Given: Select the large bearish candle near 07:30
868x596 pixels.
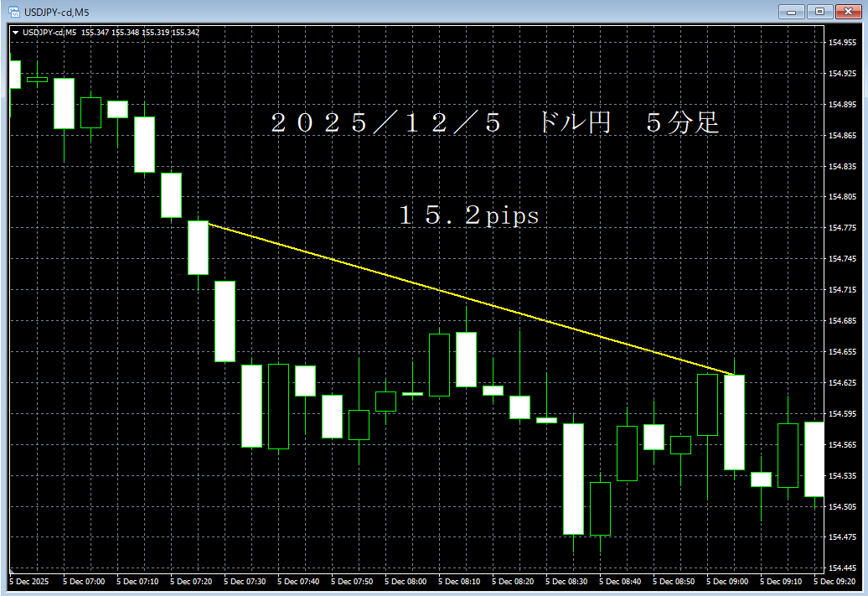Looking at the screenshot, I should 224,323.
